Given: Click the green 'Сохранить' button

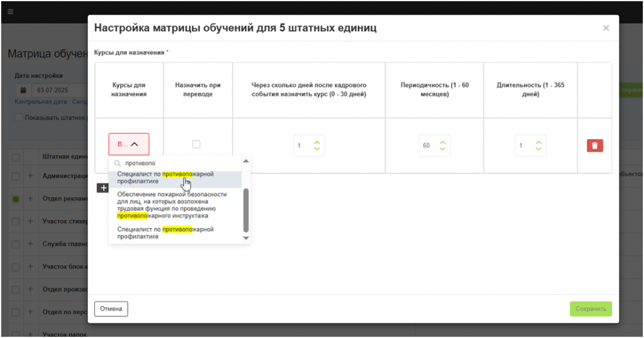Looking at the screenshot, I should (590, 309).
